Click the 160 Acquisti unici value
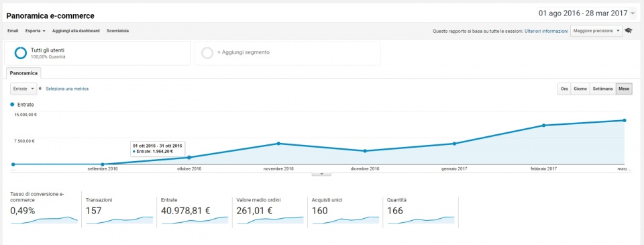 point(320,211)
